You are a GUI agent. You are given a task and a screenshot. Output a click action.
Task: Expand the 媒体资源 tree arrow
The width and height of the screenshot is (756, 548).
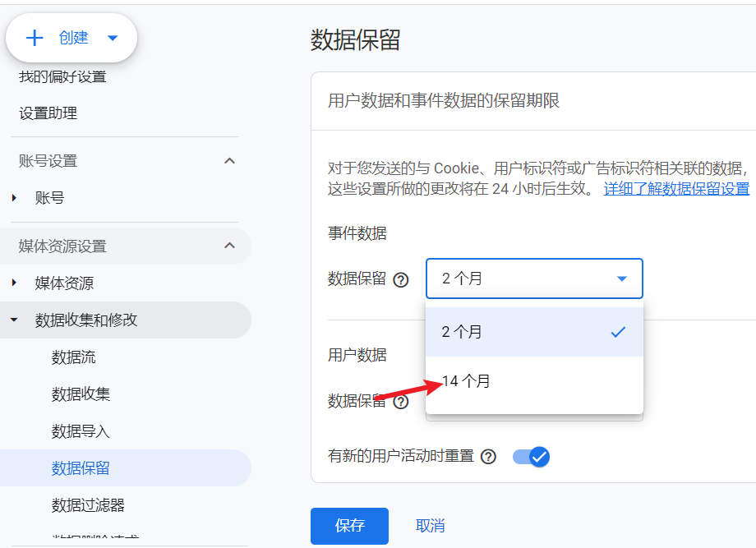pyautogui.click(x=15, y=283)
